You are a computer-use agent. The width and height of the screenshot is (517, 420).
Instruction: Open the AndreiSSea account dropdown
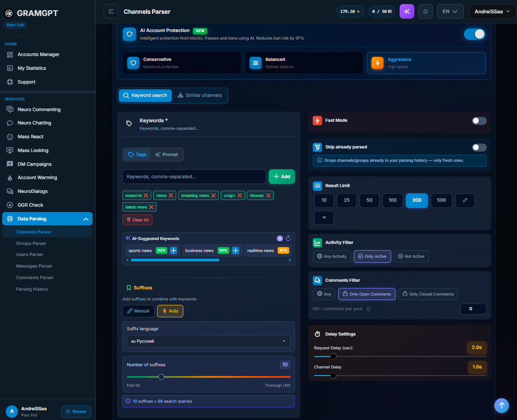[492, 12]
